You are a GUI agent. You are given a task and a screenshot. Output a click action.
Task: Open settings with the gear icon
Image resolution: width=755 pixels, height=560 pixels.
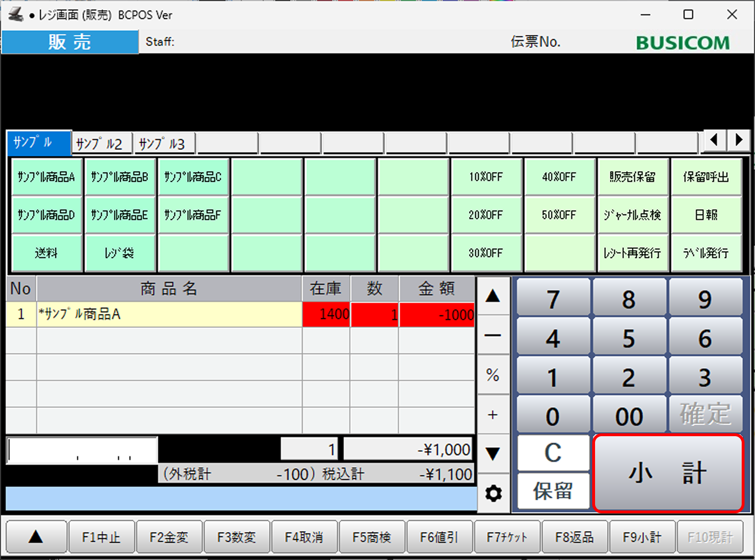coord(493,493)
